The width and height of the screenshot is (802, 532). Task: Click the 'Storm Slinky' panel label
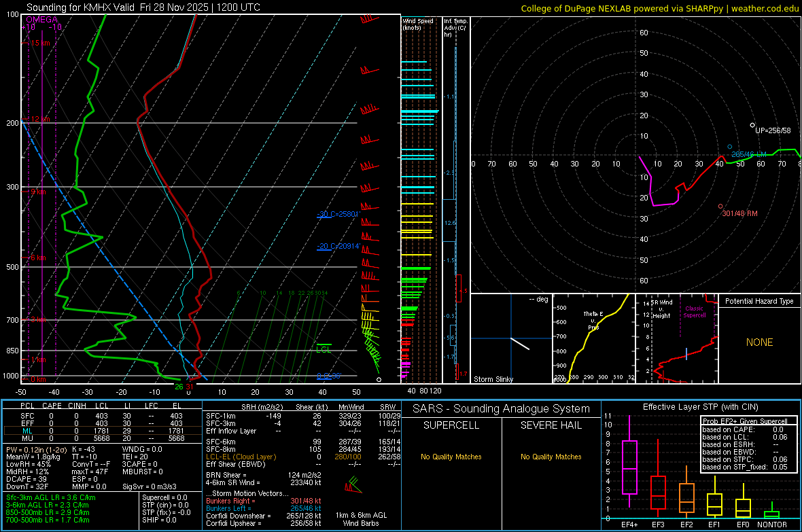tap(493, 379)
